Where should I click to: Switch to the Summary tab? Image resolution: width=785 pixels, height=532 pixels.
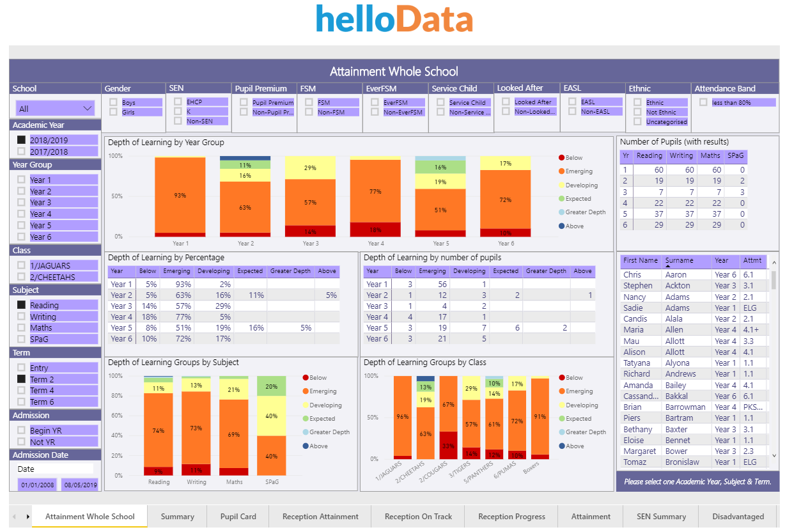[178, 516]
